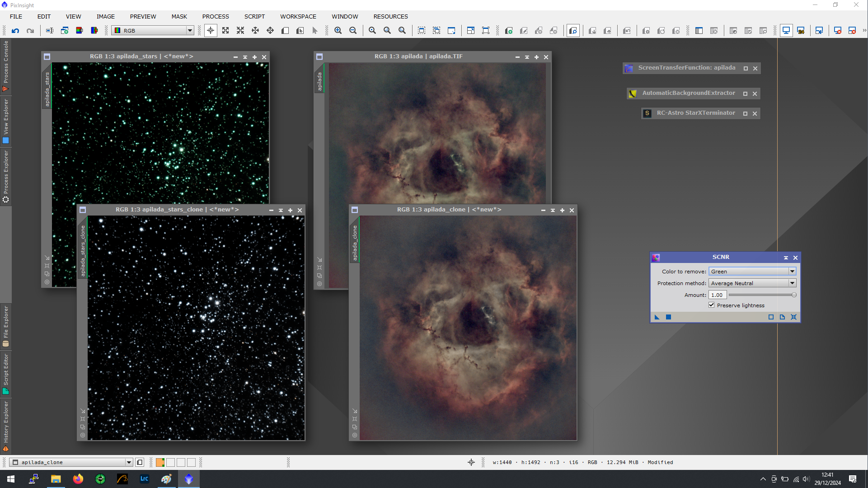Toggle the Process Console side panel
This screenshot has width=868, height=488.
tap(5, 66)
